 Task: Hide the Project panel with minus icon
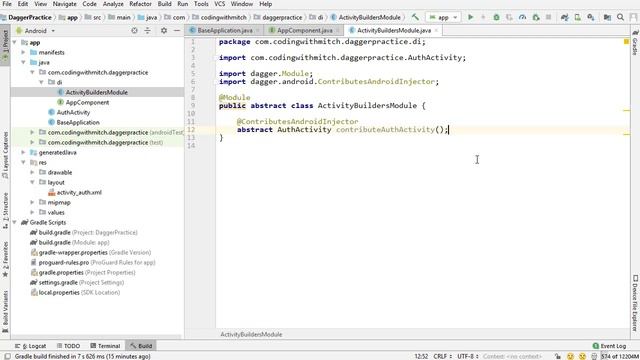pyautogui.click(x=177, y=31)
